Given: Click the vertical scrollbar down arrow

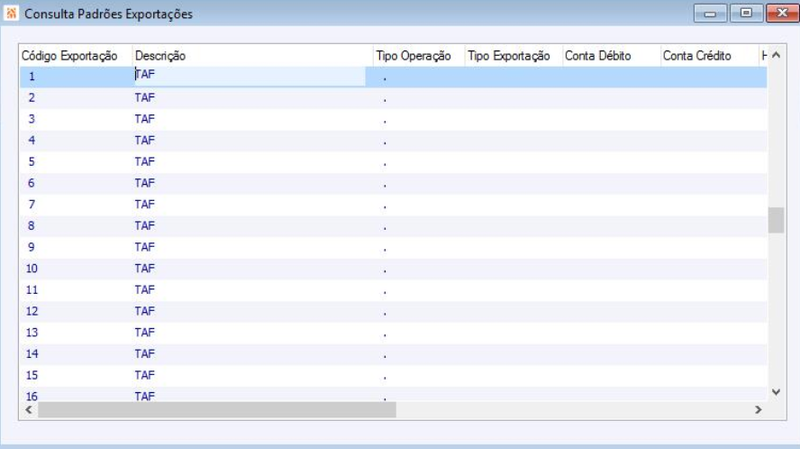Looking at the screenshot, I should click(776, 392).
